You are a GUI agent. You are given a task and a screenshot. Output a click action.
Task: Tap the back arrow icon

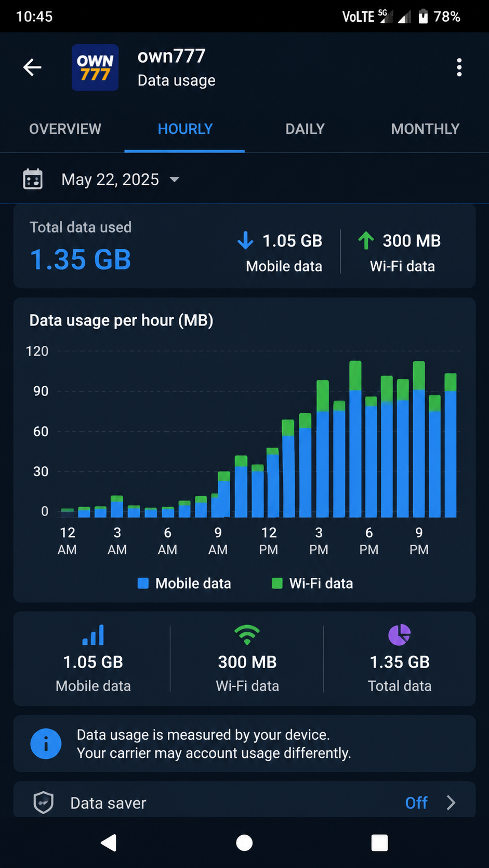[32, 67]
